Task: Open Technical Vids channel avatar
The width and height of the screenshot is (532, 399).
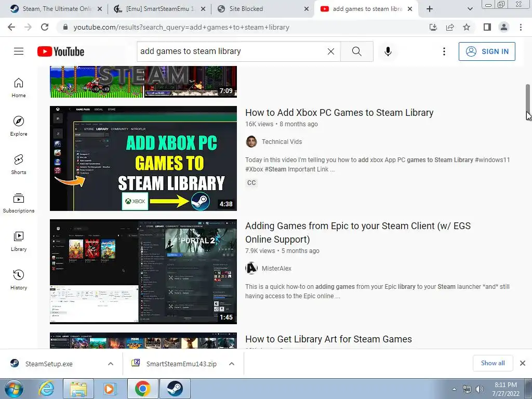Action: pos(251,141)
